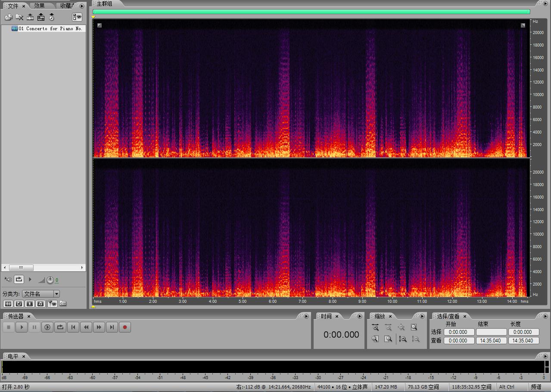Viewport: 551px width, 392px height.
Task: Click the red Record button
Action: click(x=125, y=327)
